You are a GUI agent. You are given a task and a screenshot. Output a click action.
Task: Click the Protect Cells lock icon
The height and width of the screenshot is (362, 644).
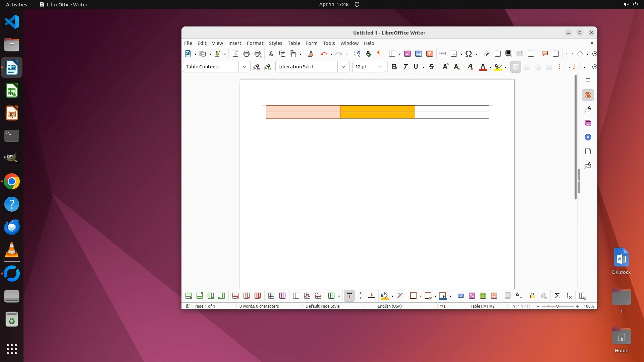[x=532, y=296]
